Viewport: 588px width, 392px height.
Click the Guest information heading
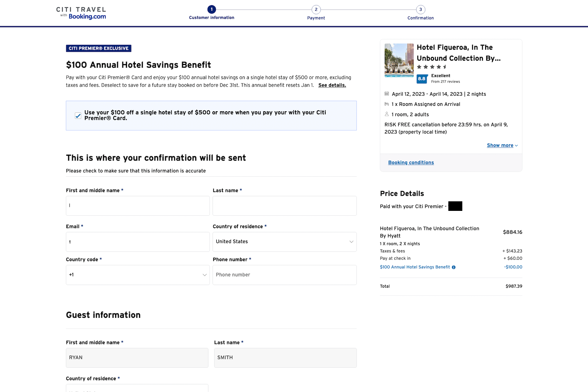tap(103, 315)
